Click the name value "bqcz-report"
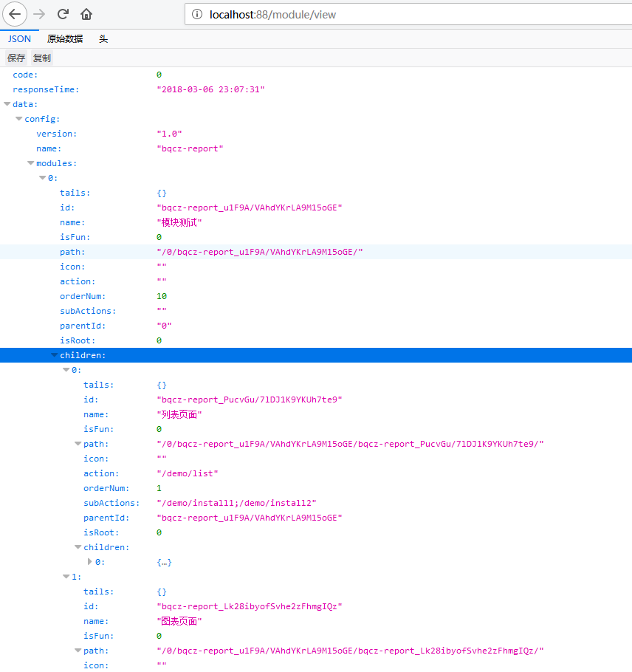The height and width of the screenshot is (672, 632). (190, 148)
